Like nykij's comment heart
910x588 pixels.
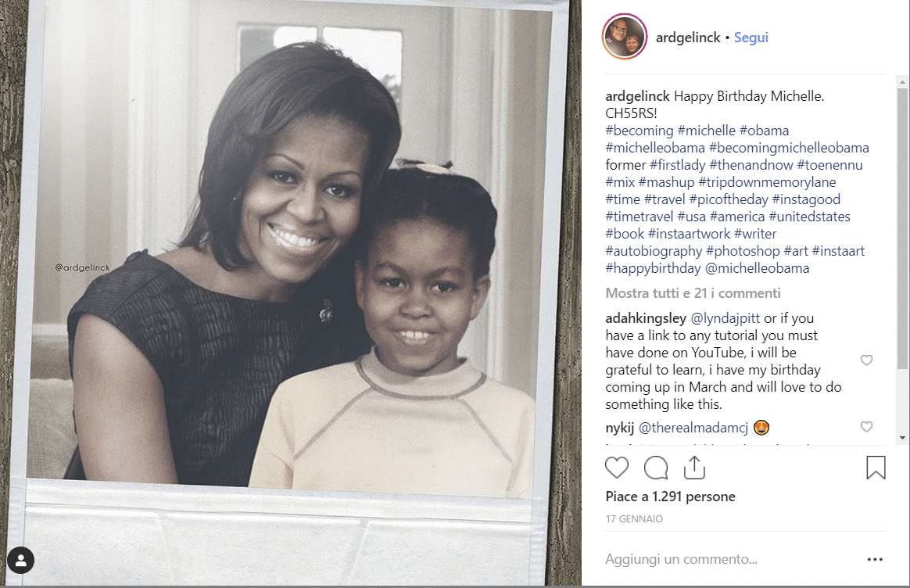pyautogui.click(x=866, y=427)
